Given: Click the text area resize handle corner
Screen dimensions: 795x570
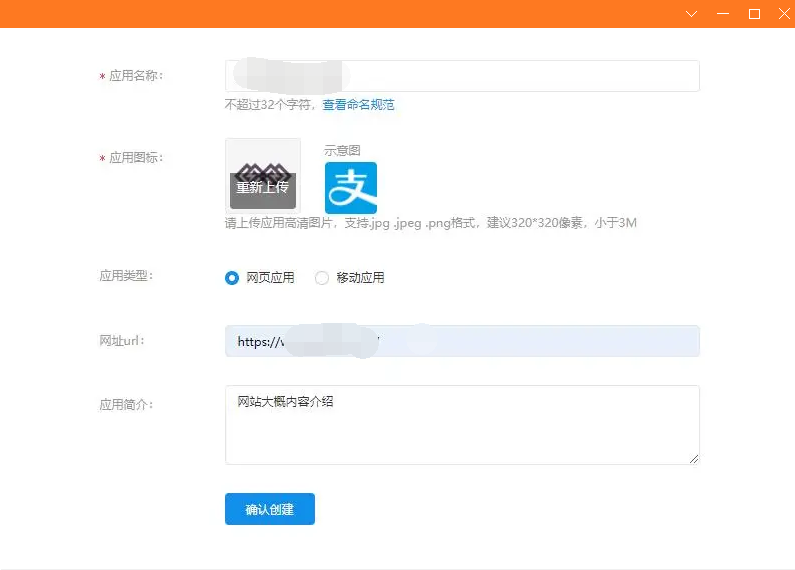Looking at the screenshot, I should point(694,459).
